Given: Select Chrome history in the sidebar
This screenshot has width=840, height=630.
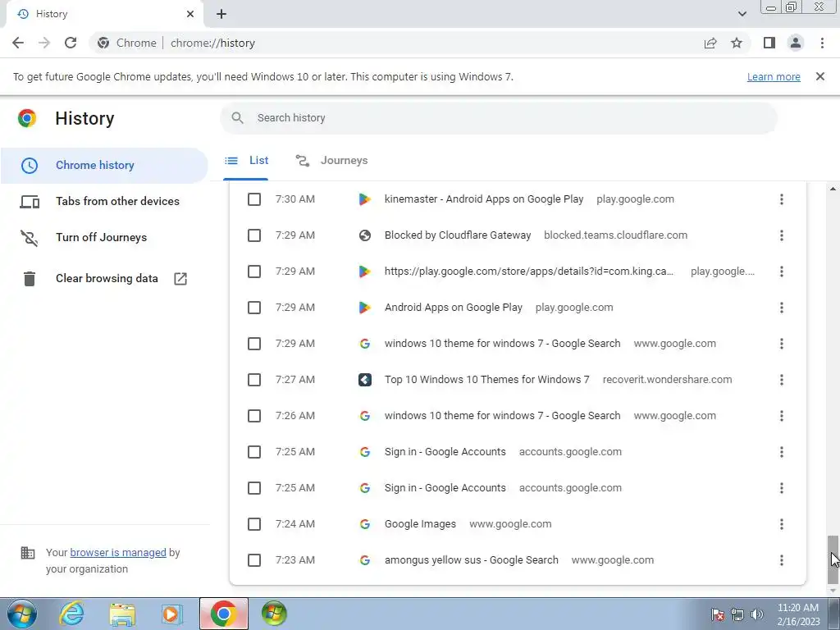Looking at the screenshot, I should (x=104, y=165).
